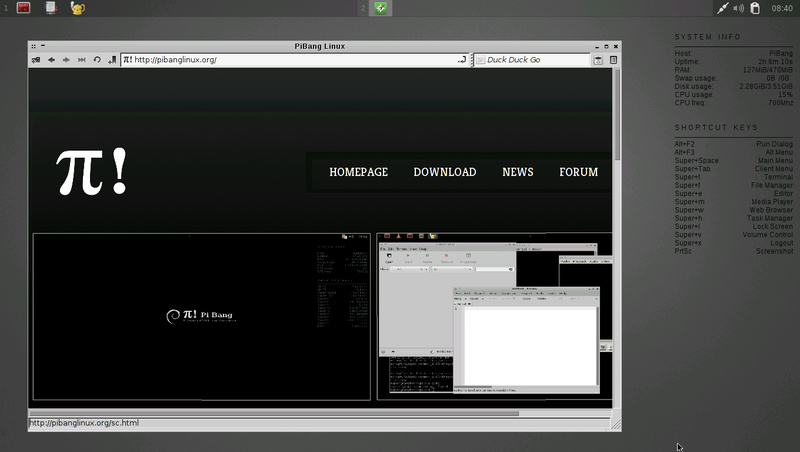The height and width of the screenshot is (452, 800).
Task: Click the Alt+F2 Run Dialog shortcut entry
Action: point(734,144)
